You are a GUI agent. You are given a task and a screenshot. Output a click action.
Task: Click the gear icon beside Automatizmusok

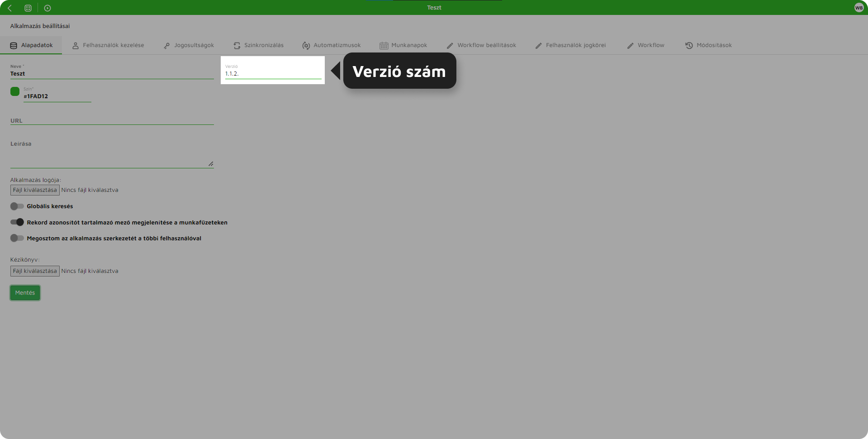[x=306, y=46]
